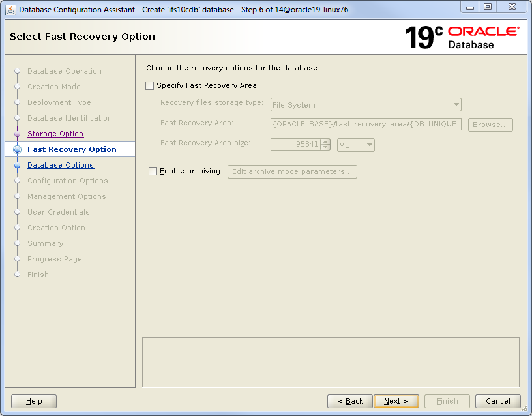Open the MB size unit dropdown
The image size is (532, 416).
click(x=355, y=145)
